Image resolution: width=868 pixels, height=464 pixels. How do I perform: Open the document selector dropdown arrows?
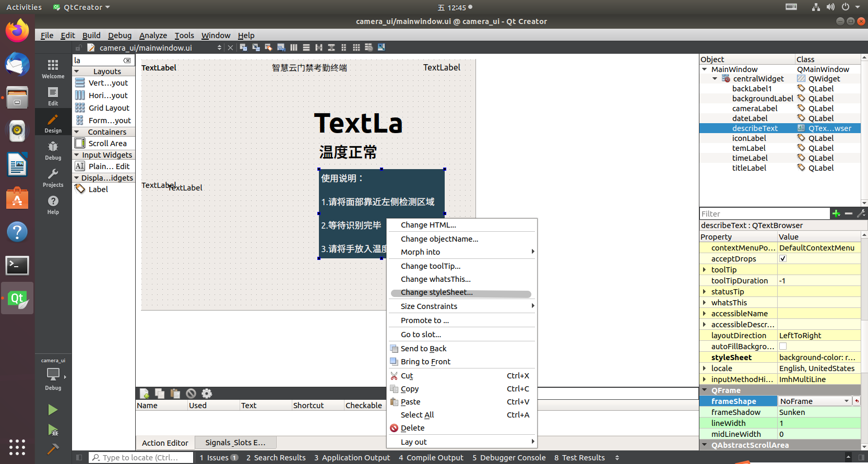[219, 47]
